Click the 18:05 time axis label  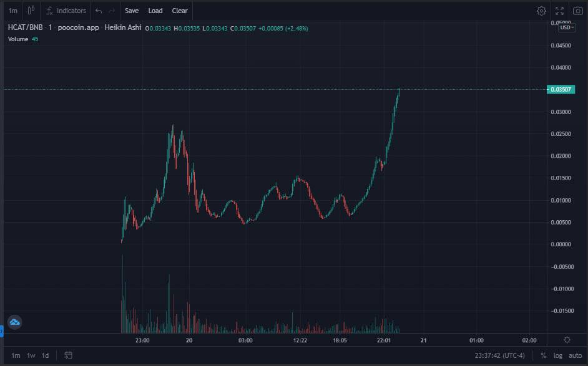click(x=340, y=340)
